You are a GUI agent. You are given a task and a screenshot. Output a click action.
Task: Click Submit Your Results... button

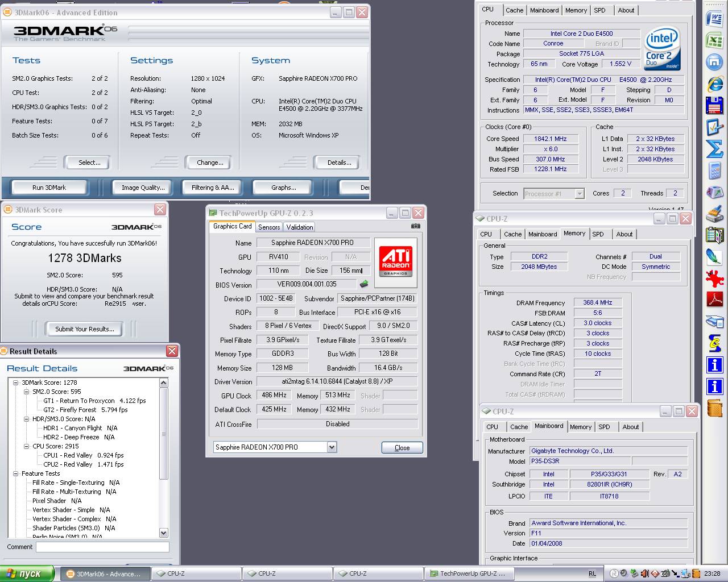click(x=85, y=329)
